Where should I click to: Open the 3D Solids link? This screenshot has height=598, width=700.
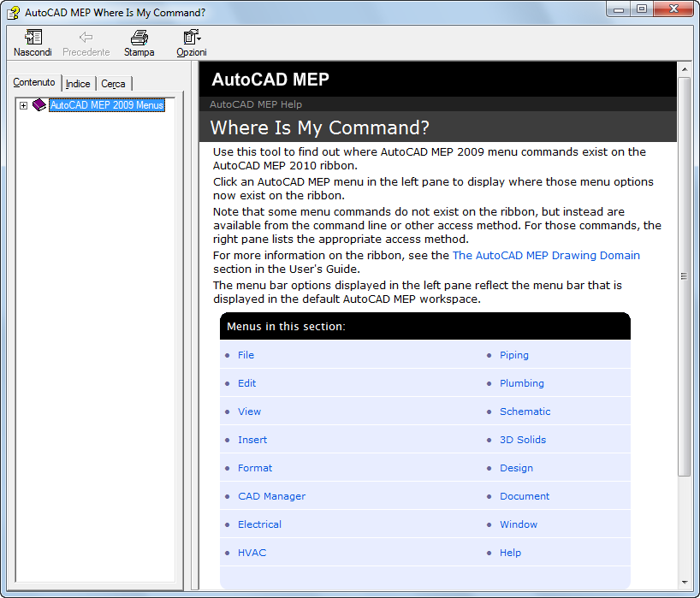pyautogui.click(x=523, y=440)
